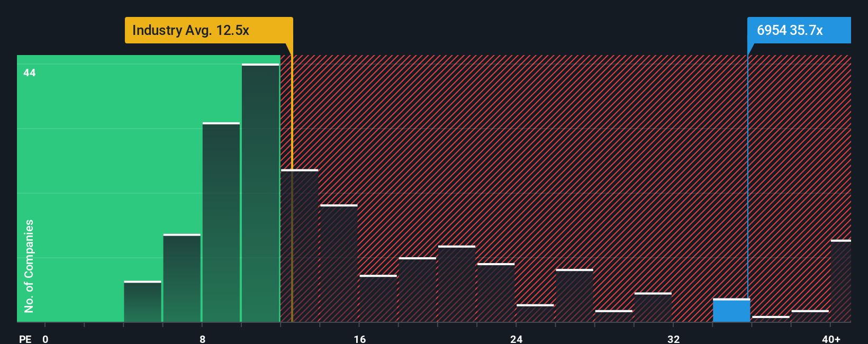Click the tallest histogram bar marked 44
Image resolution: width=868 pixels, height=344 pixels.
260,193
